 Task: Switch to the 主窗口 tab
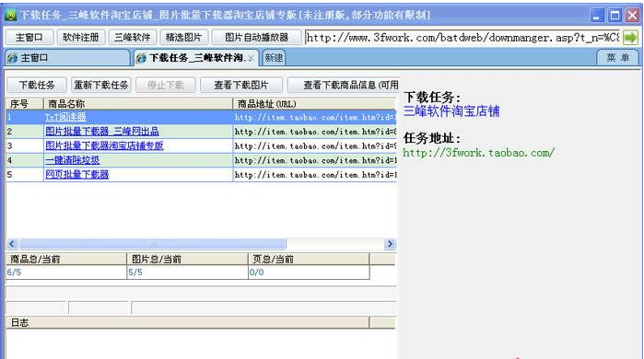point(67,58)
